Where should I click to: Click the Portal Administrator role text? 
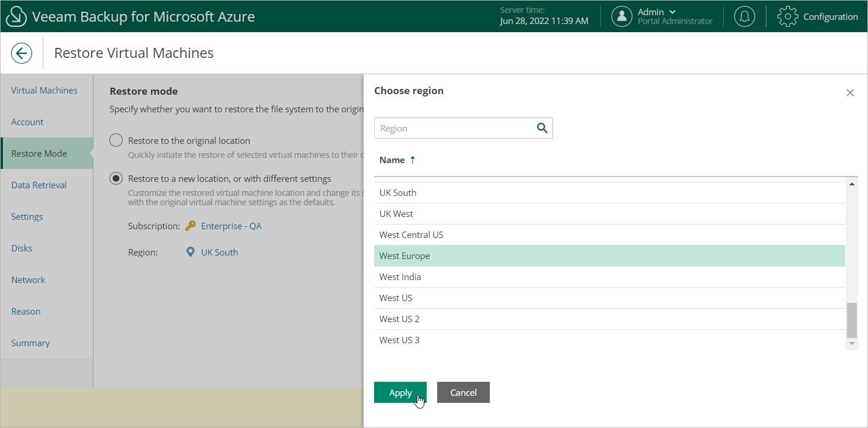tap(675, 21)
